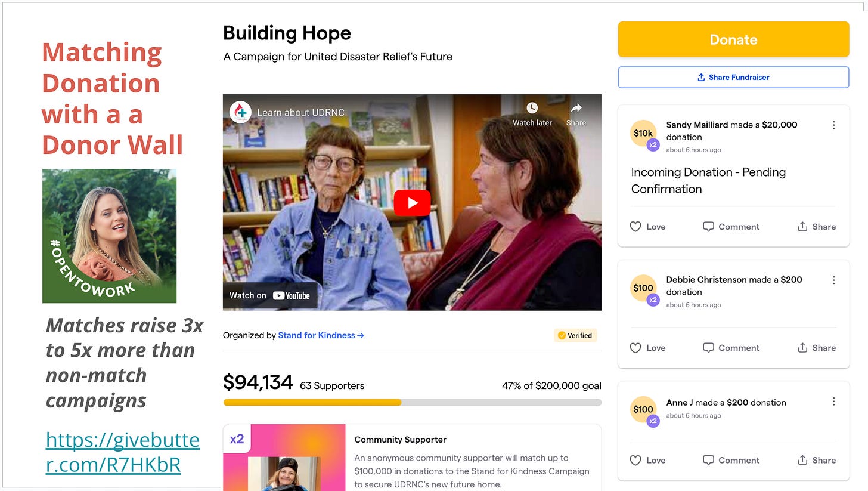Love Sandy Mailliard's donation

tap(647, 227)
